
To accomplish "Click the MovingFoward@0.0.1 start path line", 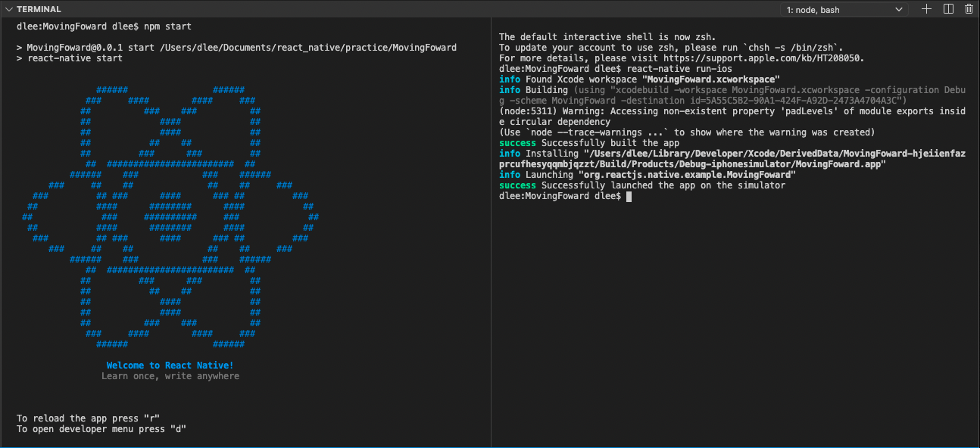I will 236,48.
